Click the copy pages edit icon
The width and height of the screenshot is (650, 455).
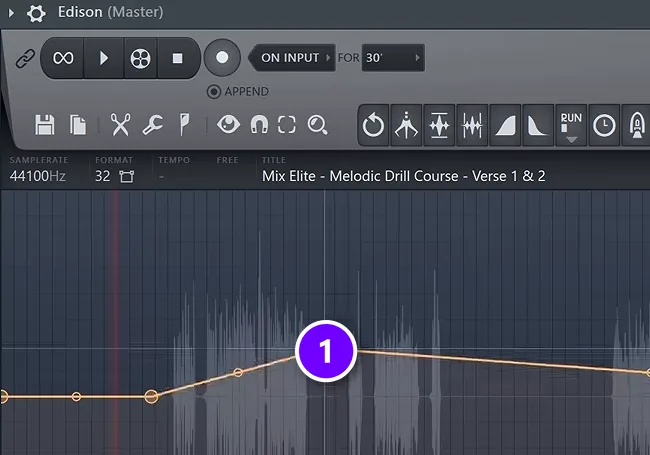coord(78,125)
